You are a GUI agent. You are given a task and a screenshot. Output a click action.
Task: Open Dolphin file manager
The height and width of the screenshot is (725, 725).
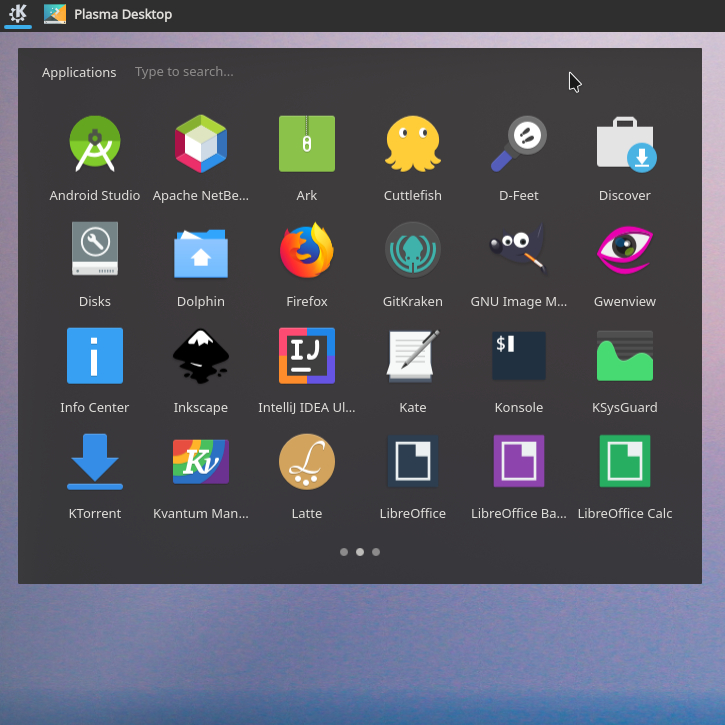[x=201, y=252]
